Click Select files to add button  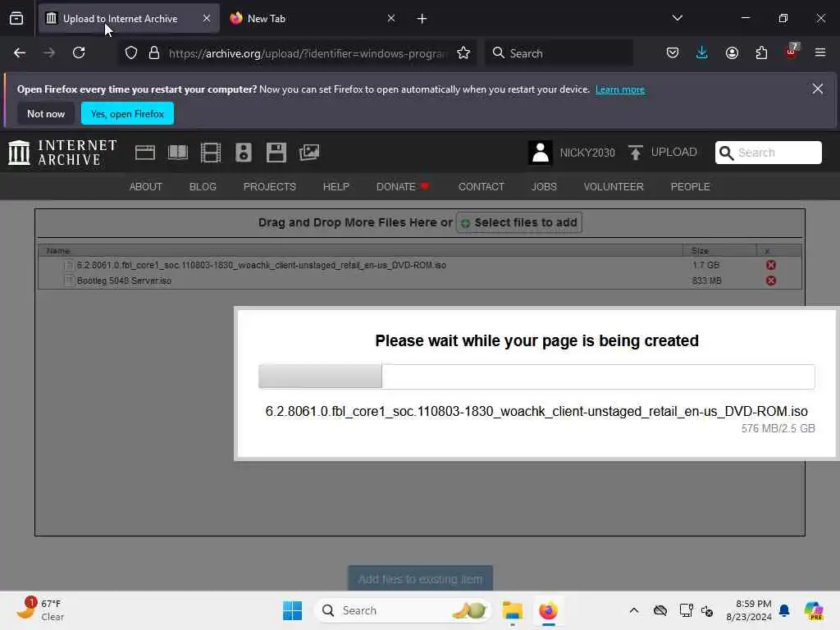(x=519, y=223)
